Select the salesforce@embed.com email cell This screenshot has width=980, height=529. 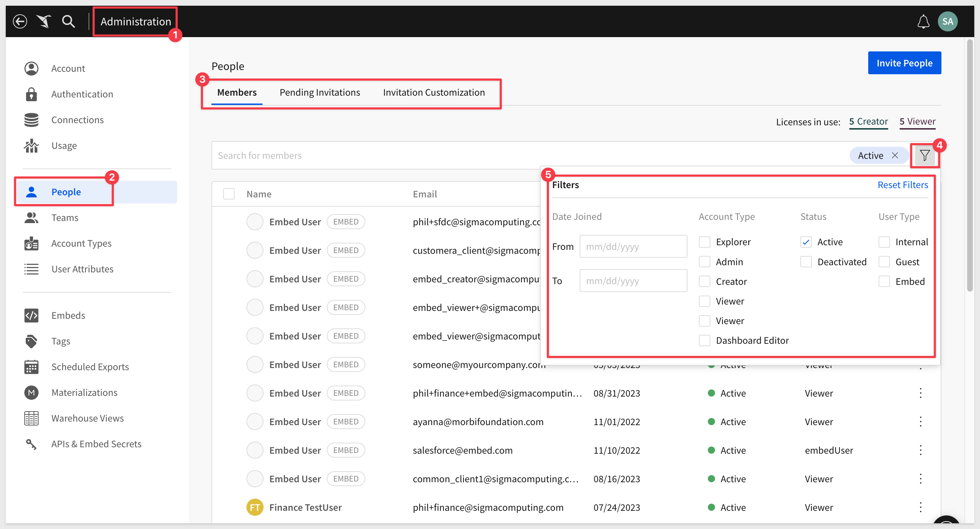(462, 450)
